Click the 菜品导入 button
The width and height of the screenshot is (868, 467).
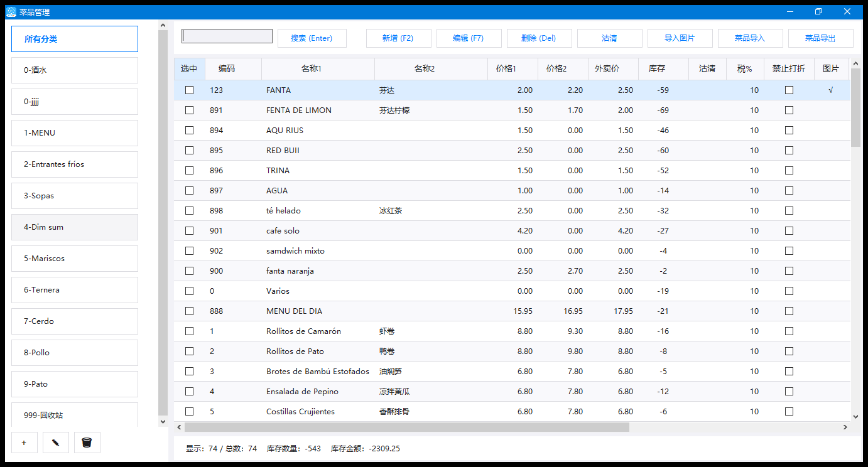pos(750,38)
